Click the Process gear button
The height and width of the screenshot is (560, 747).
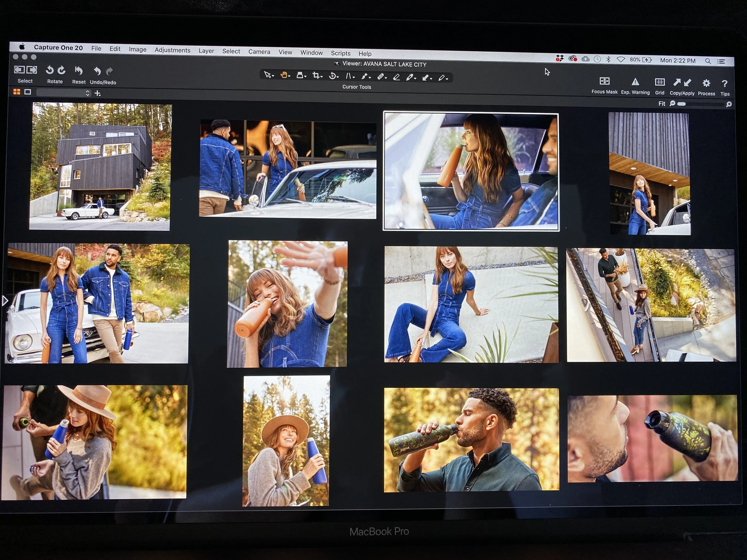pos(706,83)
